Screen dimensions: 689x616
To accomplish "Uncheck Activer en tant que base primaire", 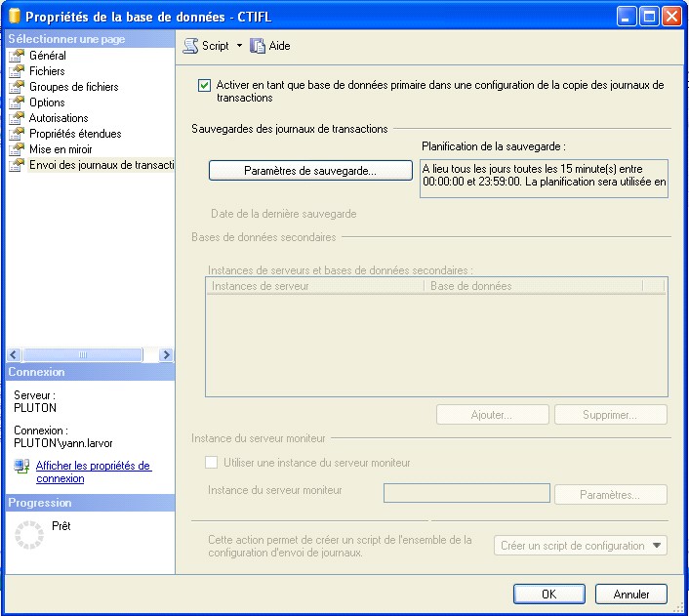I will [x=204, y=86].
